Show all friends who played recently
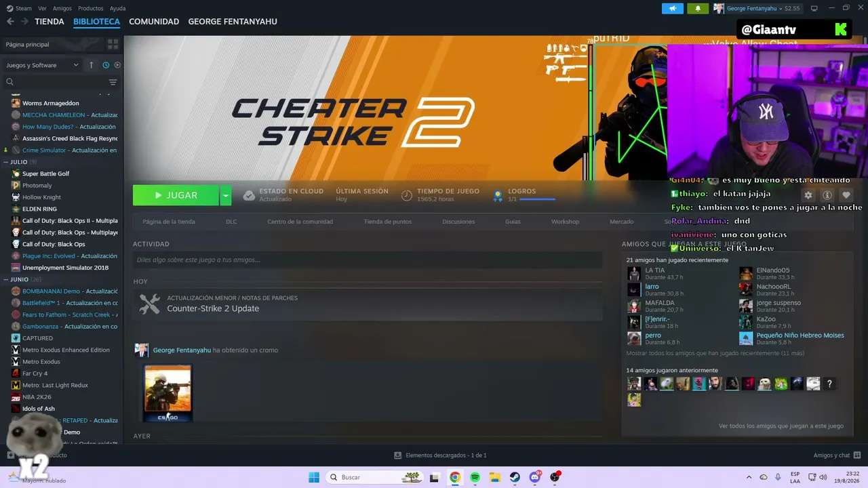868x488 pixels. click(715, 353)
